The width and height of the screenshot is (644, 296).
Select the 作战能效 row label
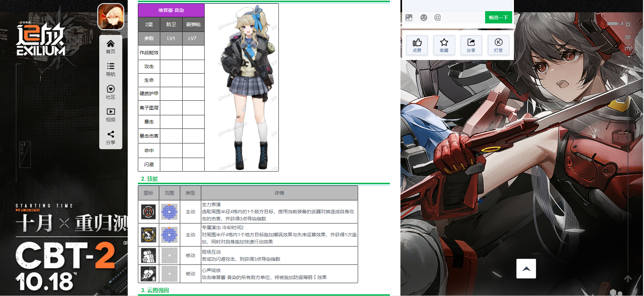[x=149, y=53]
